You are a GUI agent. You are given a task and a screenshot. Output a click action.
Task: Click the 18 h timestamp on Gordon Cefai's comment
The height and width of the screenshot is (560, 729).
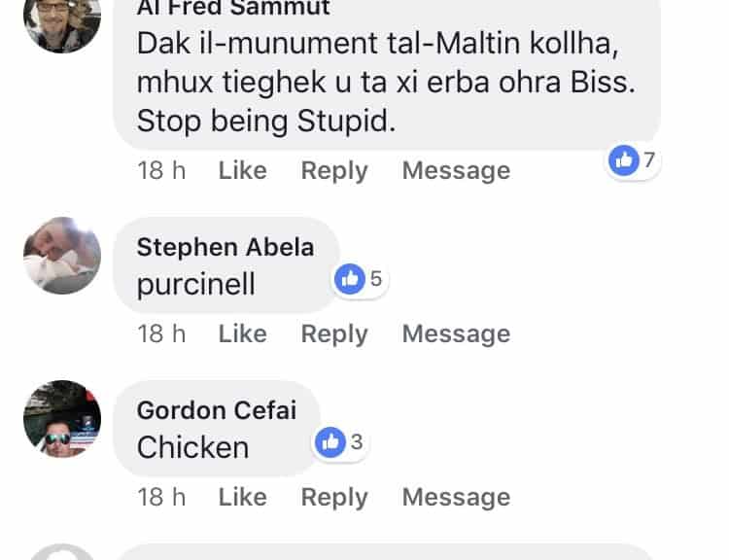(x=161, y=497)
